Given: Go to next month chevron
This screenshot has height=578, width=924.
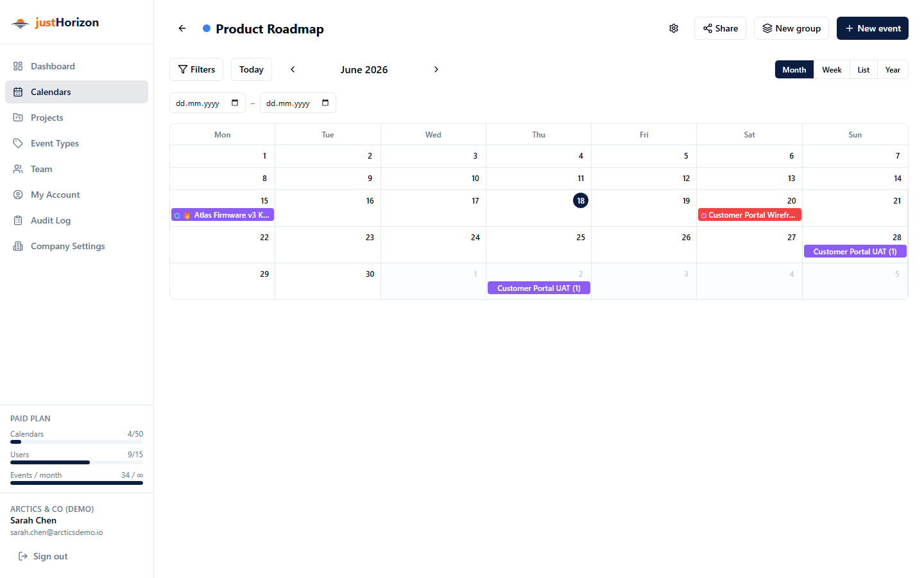Looking at the screenshot, I should pos(436,69).
